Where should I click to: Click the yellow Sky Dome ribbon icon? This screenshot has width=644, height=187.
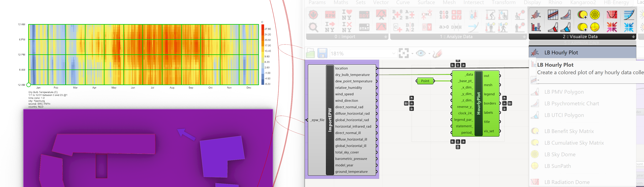[x=595, y=15]
